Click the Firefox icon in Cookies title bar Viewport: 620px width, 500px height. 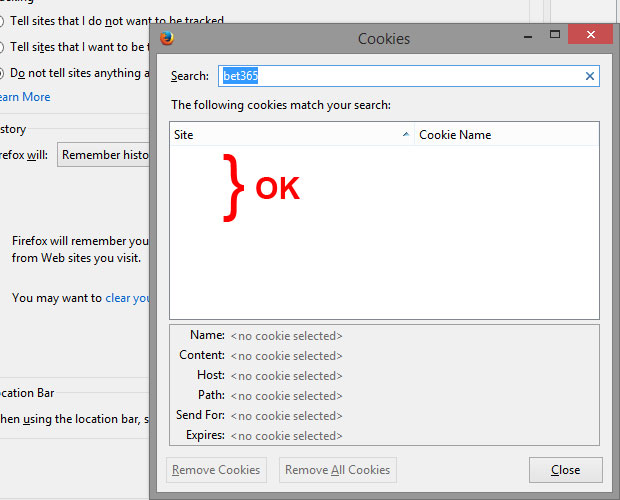167,38
